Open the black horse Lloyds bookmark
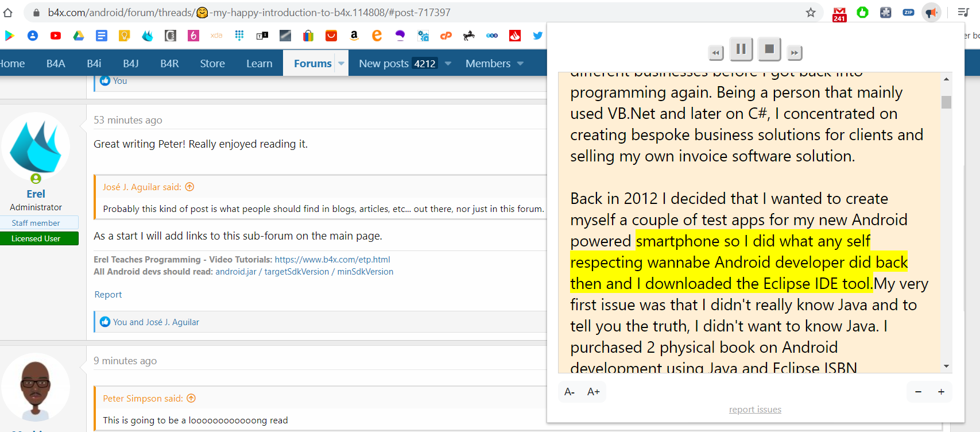This screenshot has height=432, width=980. 469,36
